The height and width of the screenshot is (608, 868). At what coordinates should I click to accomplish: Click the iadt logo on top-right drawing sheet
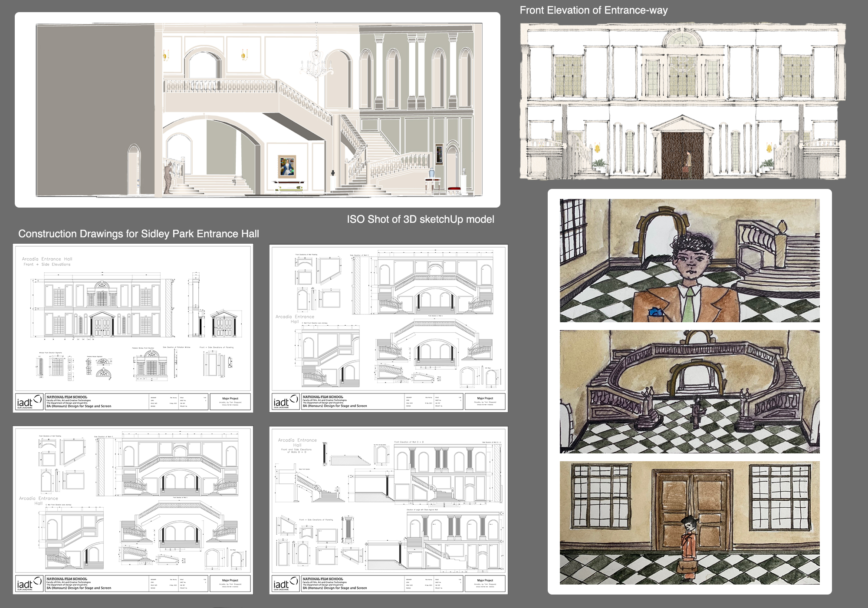(x=285, y=402)
